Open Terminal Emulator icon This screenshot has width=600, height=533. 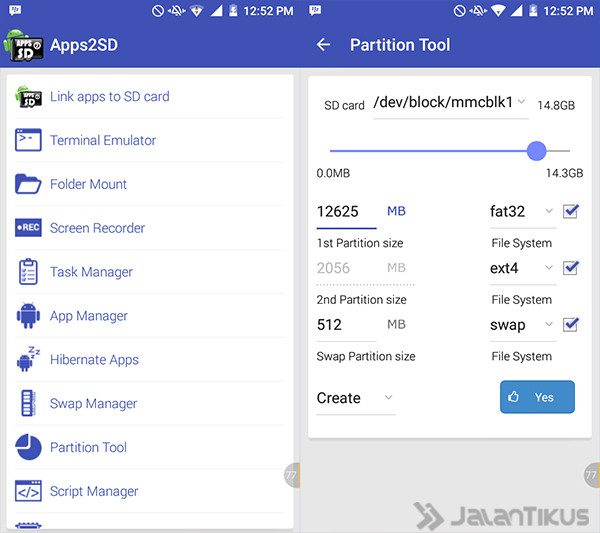(28, 141)
